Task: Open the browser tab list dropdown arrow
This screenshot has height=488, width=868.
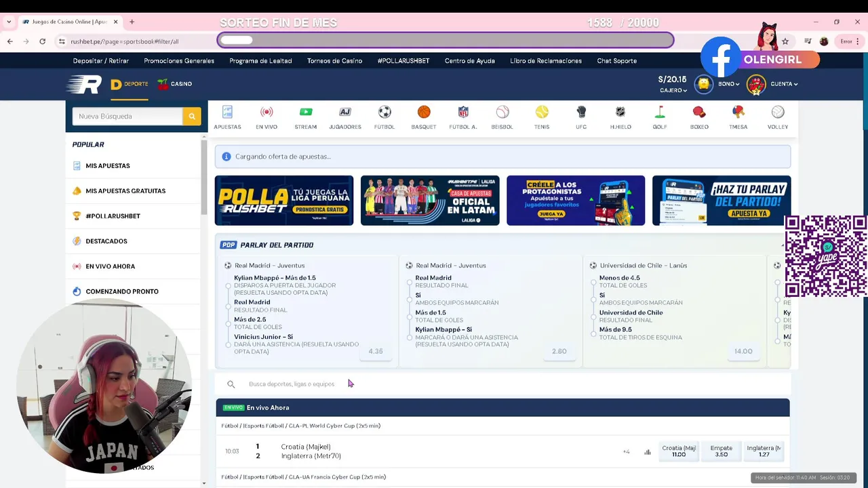Action: click(x=9, y=22)
